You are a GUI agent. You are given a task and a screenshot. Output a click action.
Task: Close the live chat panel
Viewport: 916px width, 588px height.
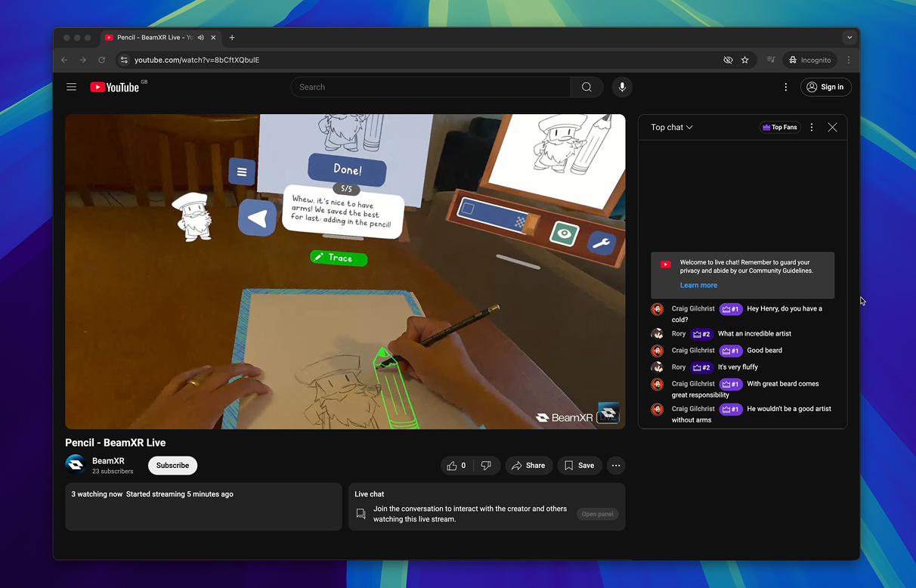pyautogui.click(x=832, y=128)
